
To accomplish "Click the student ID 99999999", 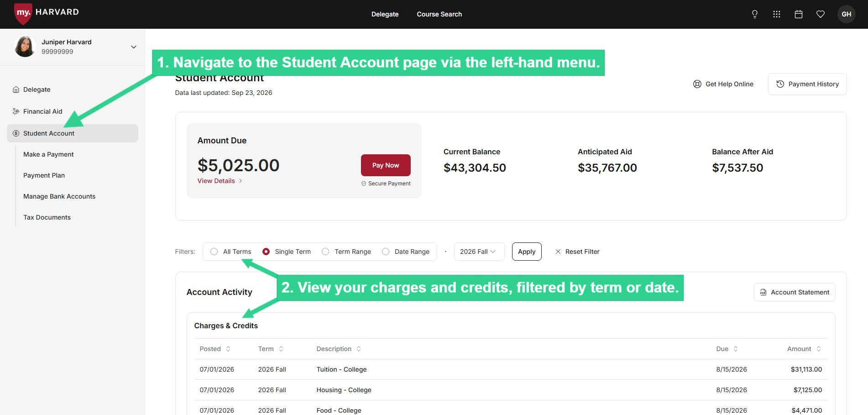I will (x=58, y=52).
